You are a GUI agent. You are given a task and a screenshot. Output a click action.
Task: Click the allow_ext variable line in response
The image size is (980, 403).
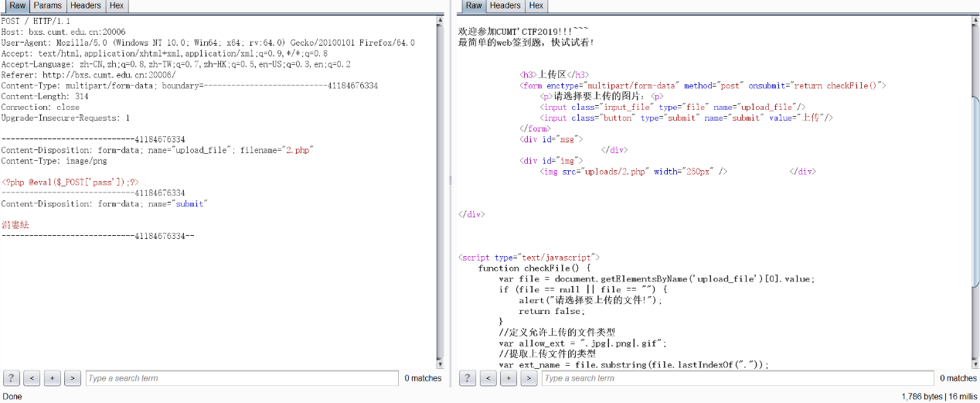click(583, 343)
